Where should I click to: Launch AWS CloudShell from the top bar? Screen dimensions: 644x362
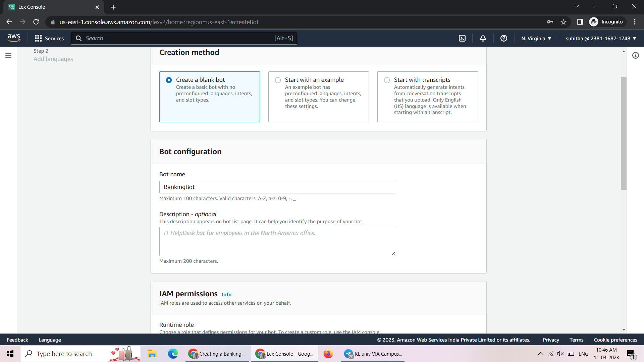point(462,38)
